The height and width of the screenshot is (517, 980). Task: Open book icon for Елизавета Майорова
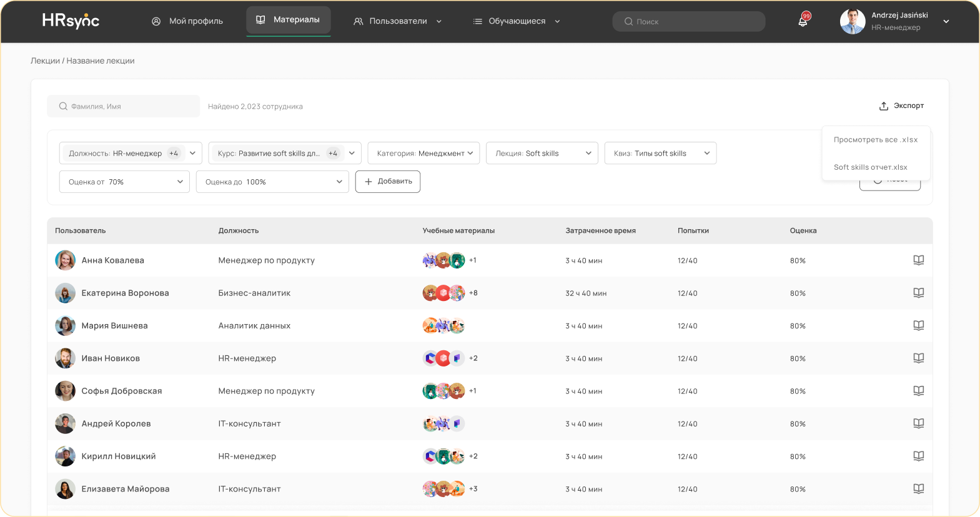pyautogui.click(x=918, y=489)
